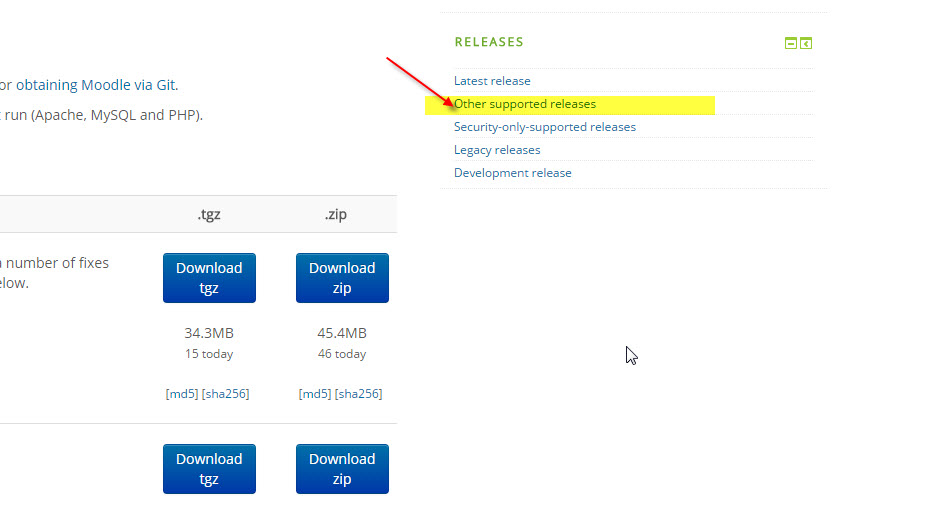927x517 pixels.
Task: Open md5 checksum for the 45.4MB zip
Action: [315, 394]
